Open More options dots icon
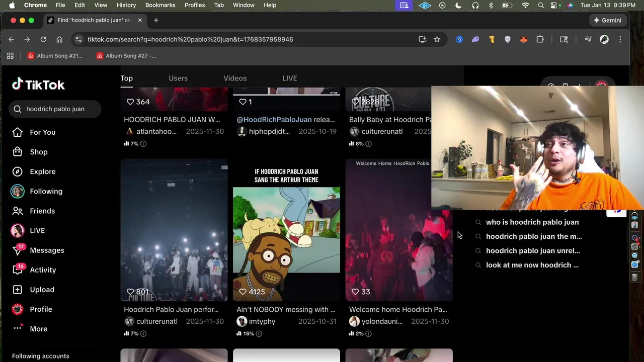 coord(18,328)
